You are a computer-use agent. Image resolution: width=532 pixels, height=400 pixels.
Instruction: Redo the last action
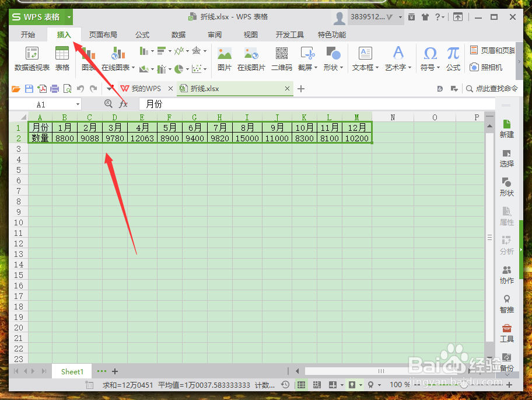[93, 89]
